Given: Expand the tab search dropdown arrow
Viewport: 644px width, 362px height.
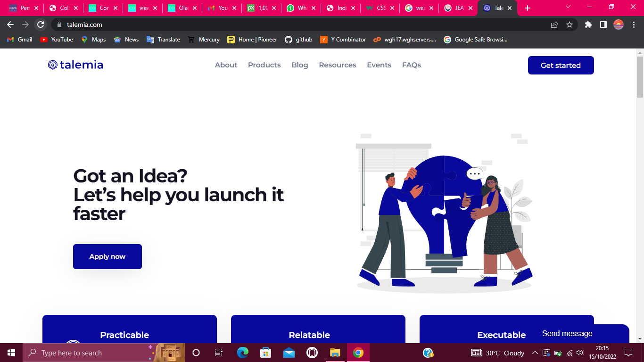Looking at the screenshot, I should coord(568,8).
